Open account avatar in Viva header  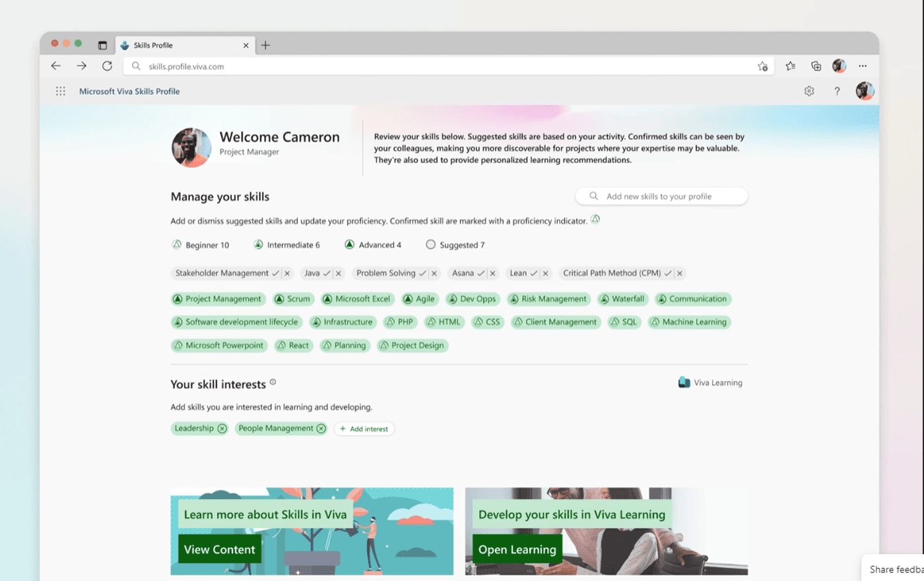tap(865, 91)
